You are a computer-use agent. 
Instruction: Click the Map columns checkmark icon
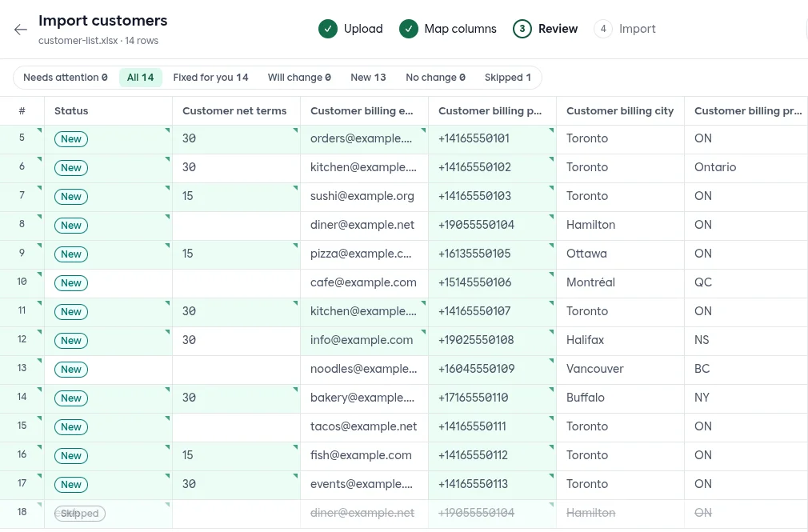tap(409, 29)
